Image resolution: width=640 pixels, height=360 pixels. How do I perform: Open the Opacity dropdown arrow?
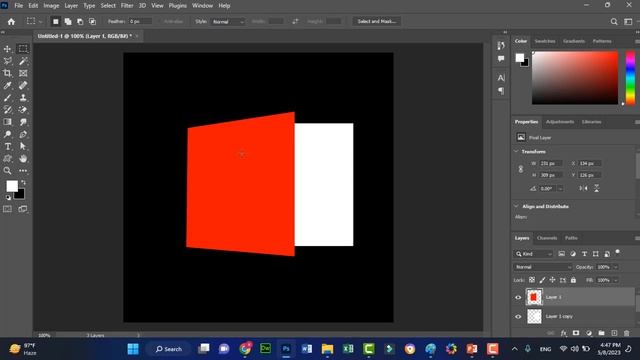click(616, 267)
